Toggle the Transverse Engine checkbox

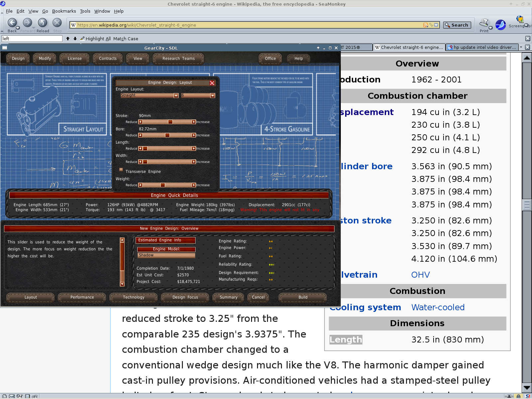(121, 170)
